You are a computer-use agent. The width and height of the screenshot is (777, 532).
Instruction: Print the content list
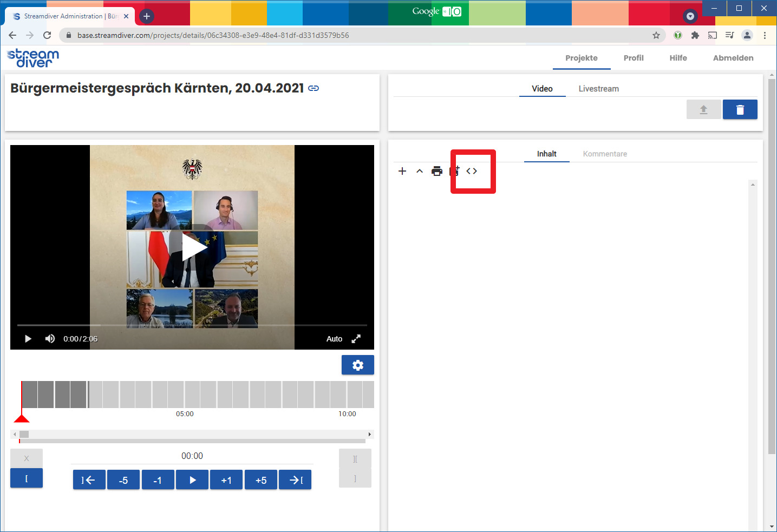pyautogui.click(x=437, y=171)
